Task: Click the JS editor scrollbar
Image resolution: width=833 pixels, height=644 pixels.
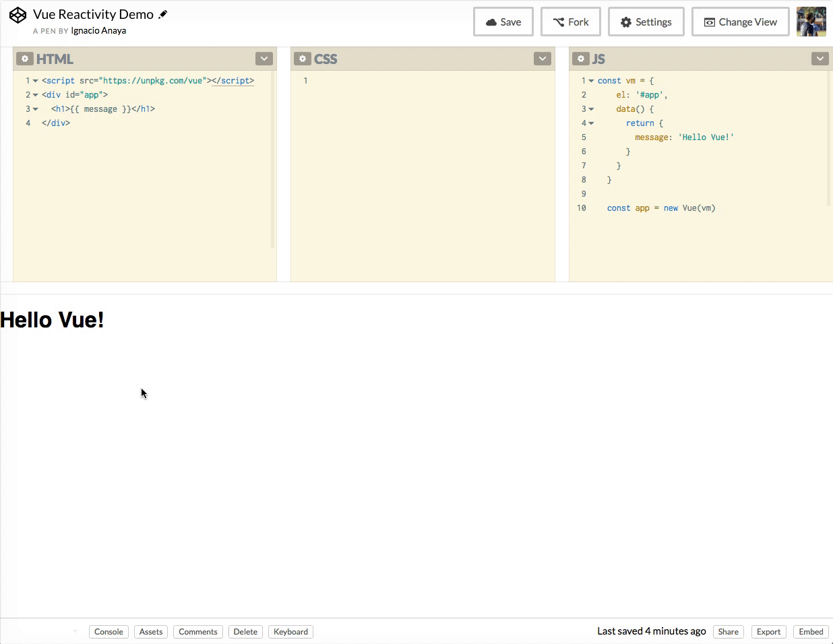Action: (829, 139)
